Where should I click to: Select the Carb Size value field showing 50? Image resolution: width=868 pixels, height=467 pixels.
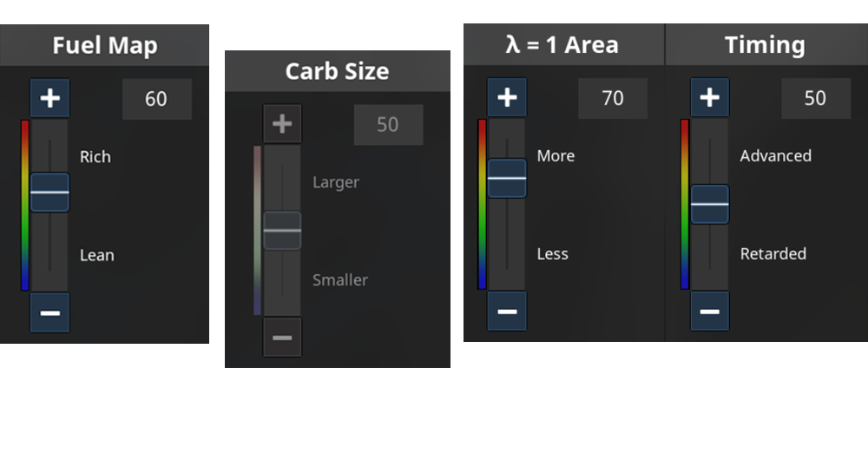tap(388, 125)
